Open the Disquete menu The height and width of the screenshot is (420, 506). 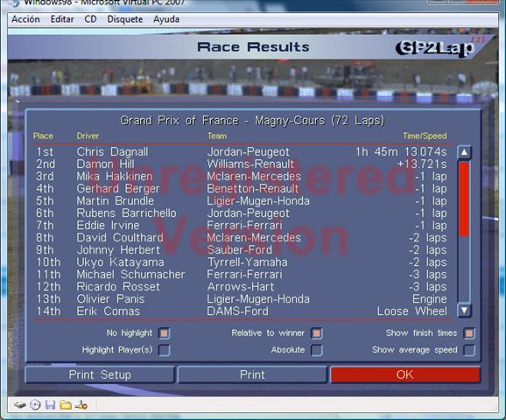tap(125, 19)
